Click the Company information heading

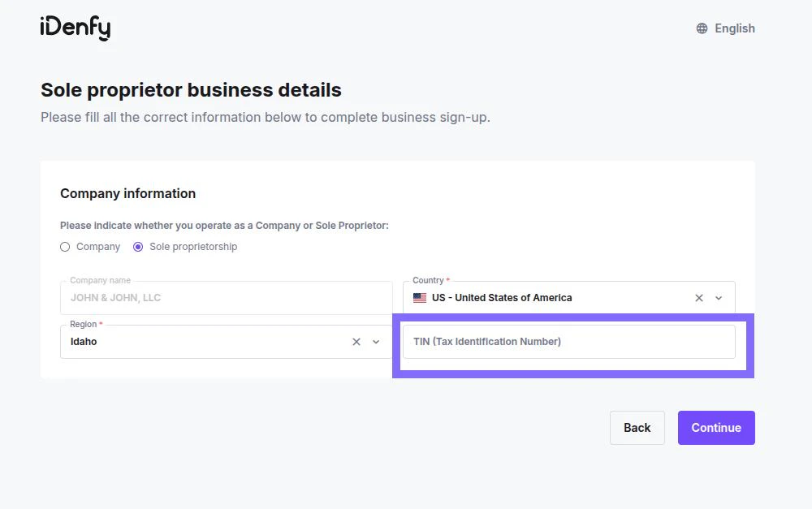[x=127, y=193]
